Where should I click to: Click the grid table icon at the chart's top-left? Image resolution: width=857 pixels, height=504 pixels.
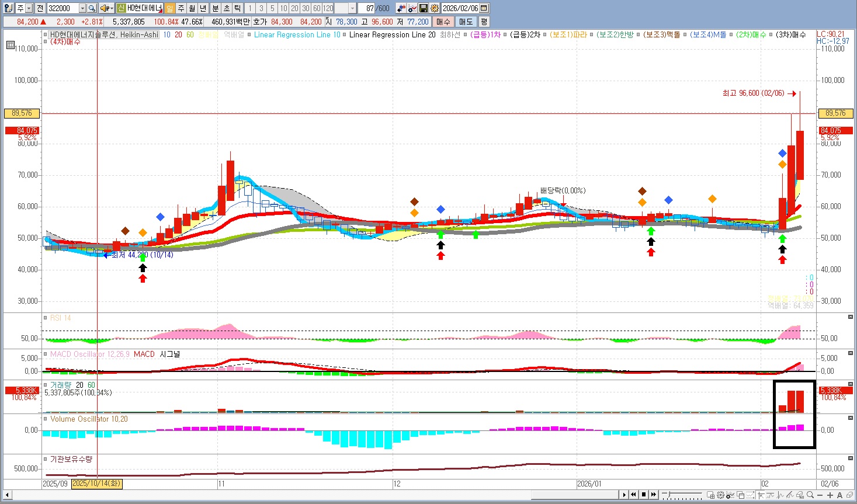(11, 45)
